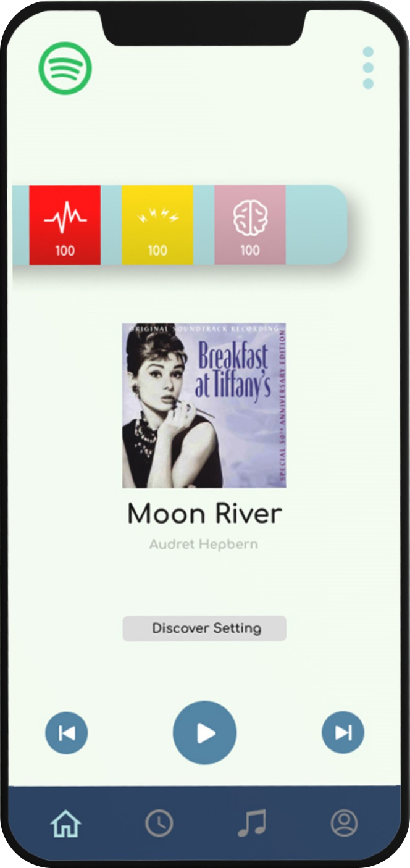The image size is (410, 868).
Task: Open the clock history tab
Action: (x=159, y=823)
